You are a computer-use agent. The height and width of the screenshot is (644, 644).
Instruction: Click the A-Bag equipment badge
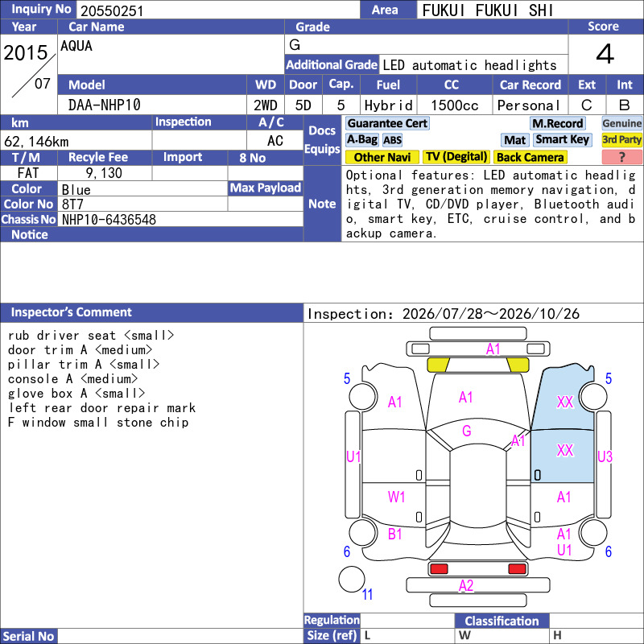(x=361, y=139)
